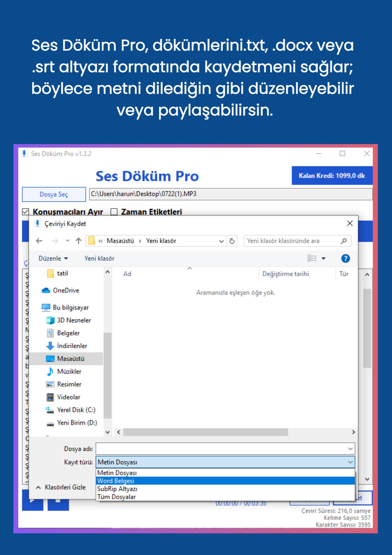Click main window scroll up arrow
This screenshot has height=555, width=392.
pos(367,274)
